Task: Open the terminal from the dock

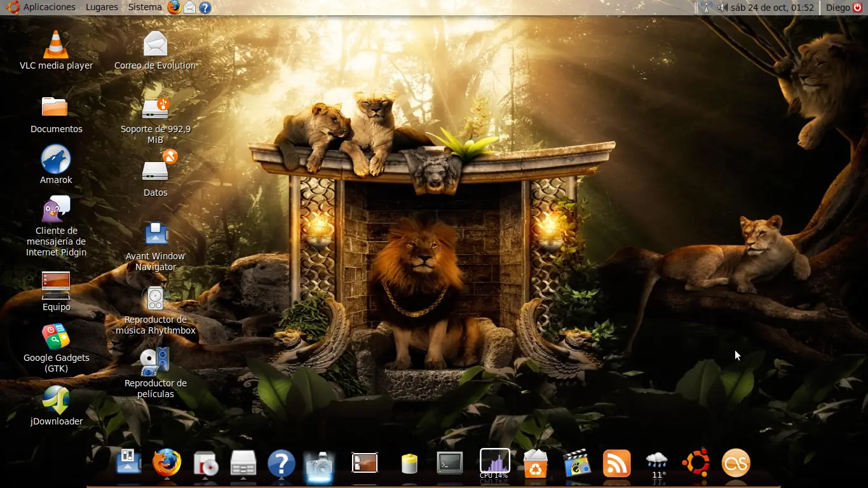Action: tap(450, 463)
